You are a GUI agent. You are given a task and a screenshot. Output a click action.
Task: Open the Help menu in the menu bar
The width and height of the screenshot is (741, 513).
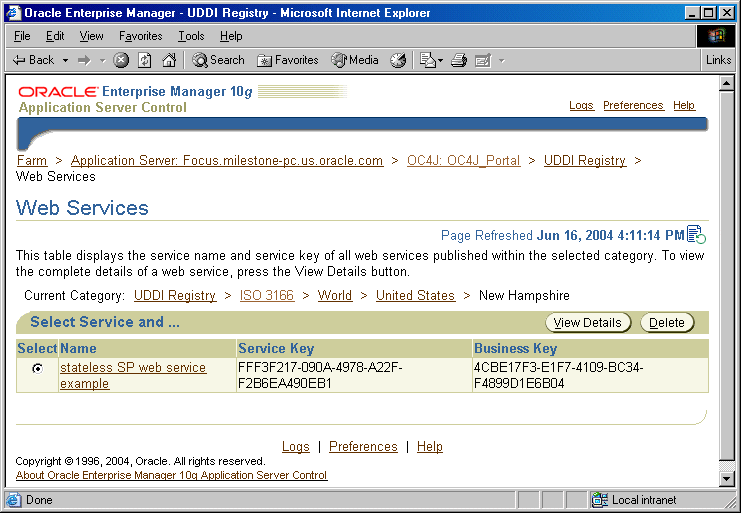tap(231, 36)
